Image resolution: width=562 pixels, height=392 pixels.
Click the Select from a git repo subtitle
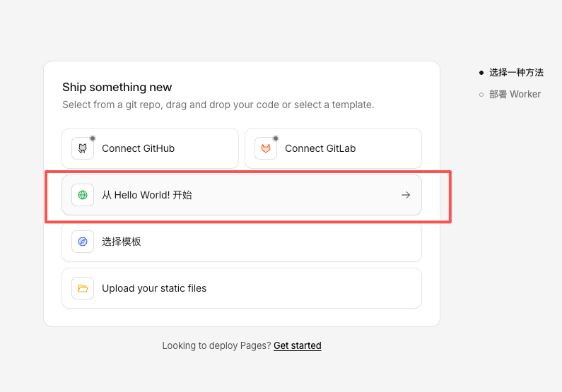tap(218, 105)
